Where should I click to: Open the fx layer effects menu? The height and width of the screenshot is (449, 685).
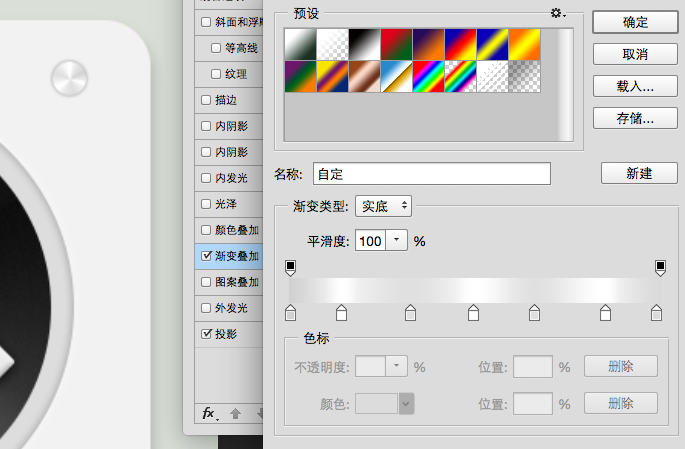(x=209, y=413)
